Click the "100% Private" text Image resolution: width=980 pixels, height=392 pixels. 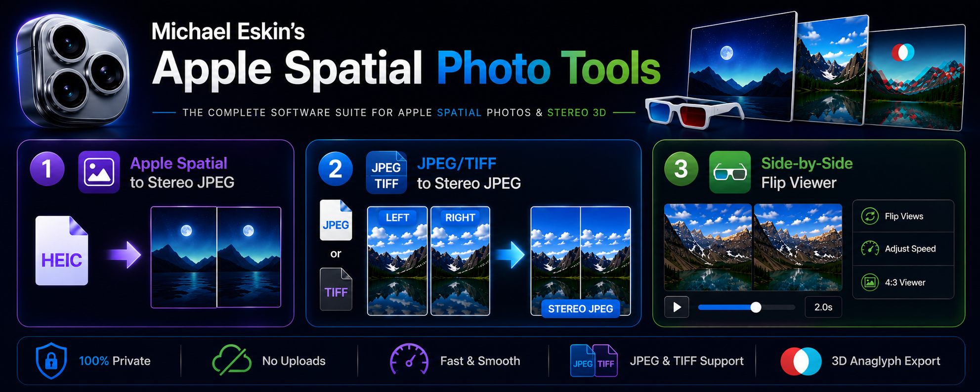pyautogui.click(x=115, y=361)
